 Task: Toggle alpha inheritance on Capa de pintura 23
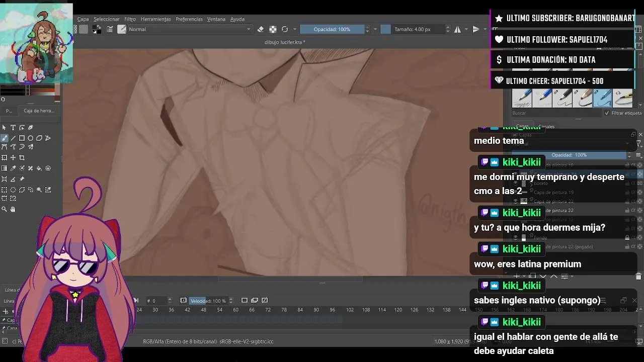point(633,201)
